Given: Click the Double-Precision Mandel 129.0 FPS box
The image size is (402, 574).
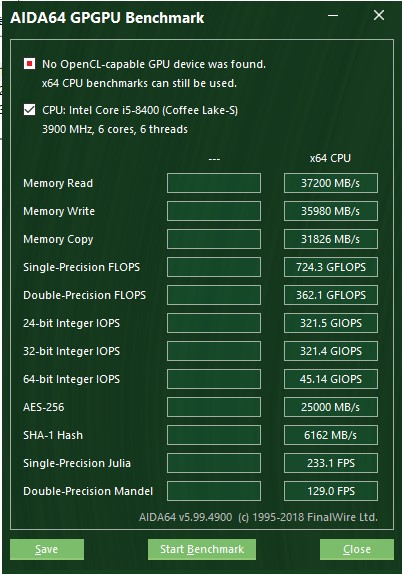Looking at the screenshot, I should 331,491.
